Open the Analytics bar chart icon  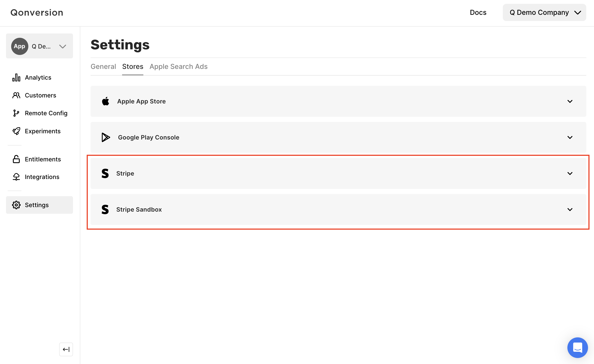click(16, 78)
